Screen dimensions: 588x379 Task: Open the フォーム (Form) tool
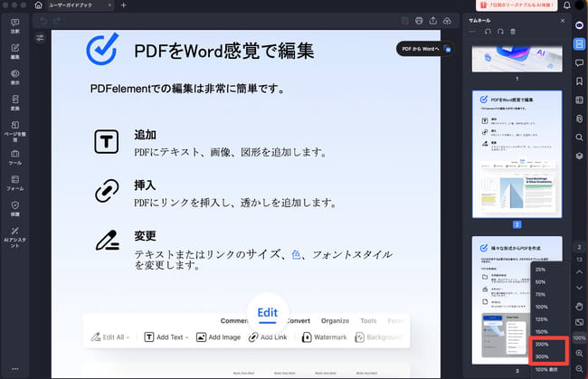coord(15,183)
